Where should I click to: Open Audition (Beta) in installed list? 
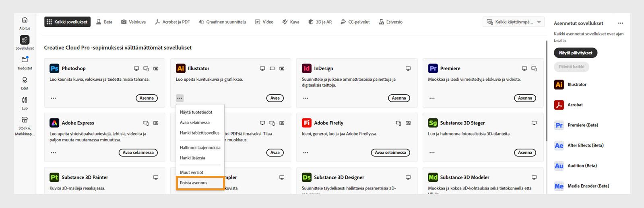click(x=576, y=165)
